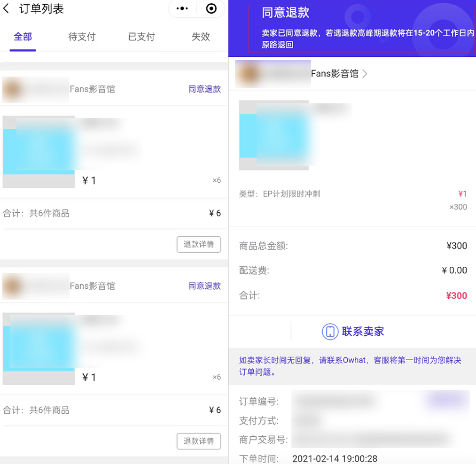
Task: Tap the circular target close icon
Action: pos(211,8)
